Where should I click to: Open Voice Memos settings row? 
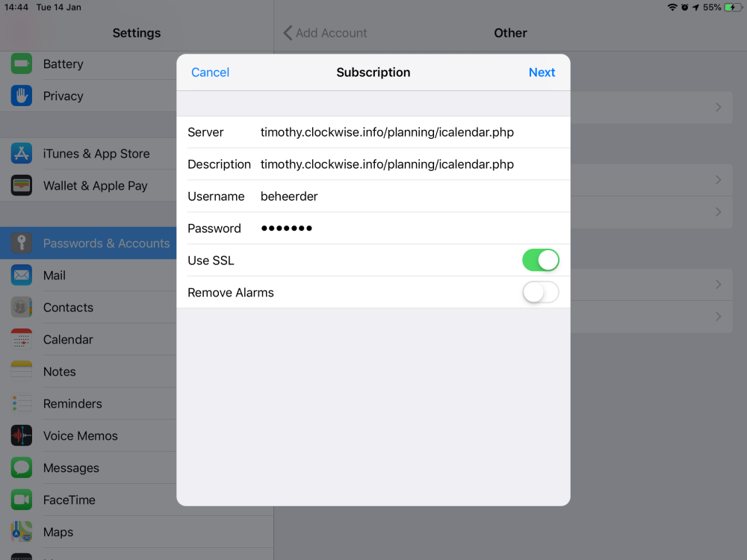point(88,435)
